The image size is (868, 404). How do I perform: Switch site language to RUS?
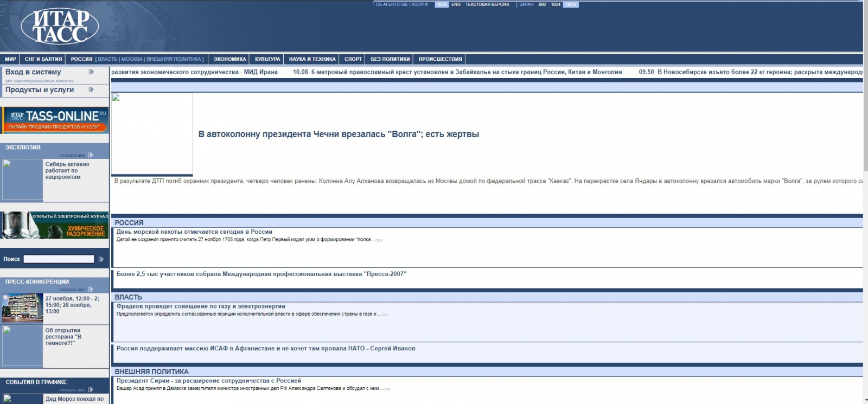tap(442, 4)
